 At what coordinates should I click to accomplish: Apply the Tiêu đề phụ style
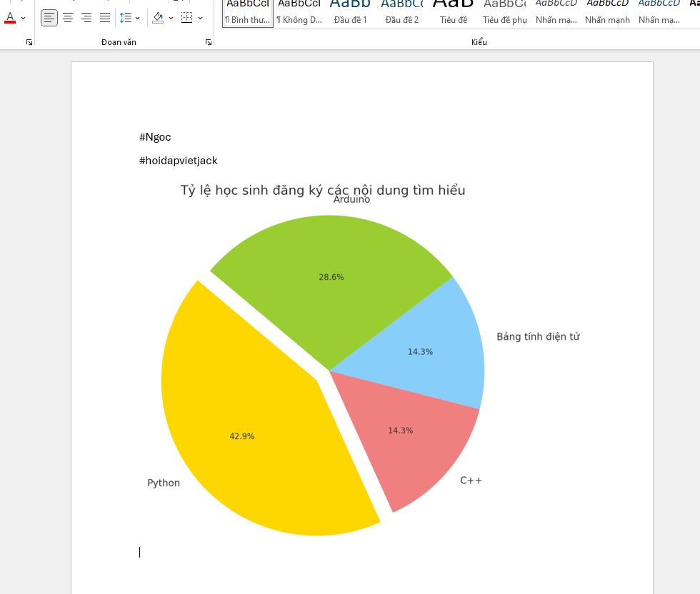coord(504,12)
